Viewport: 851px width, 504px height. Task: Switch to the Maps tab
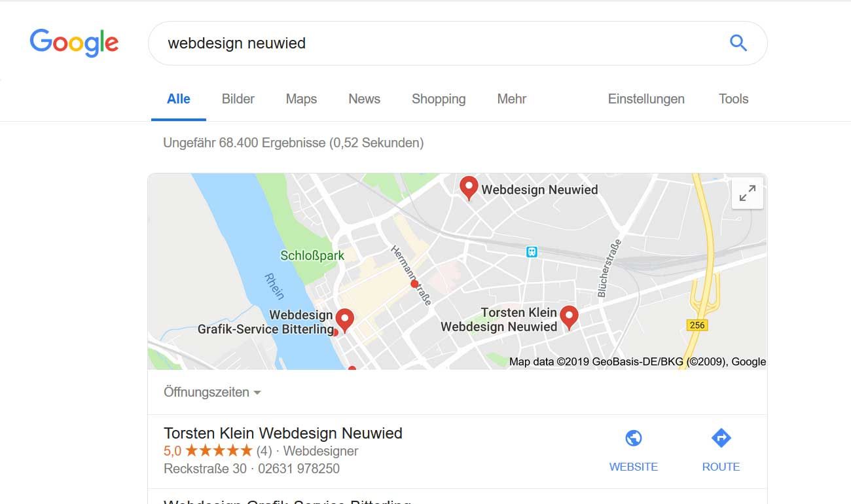click(x=301, y=99)
